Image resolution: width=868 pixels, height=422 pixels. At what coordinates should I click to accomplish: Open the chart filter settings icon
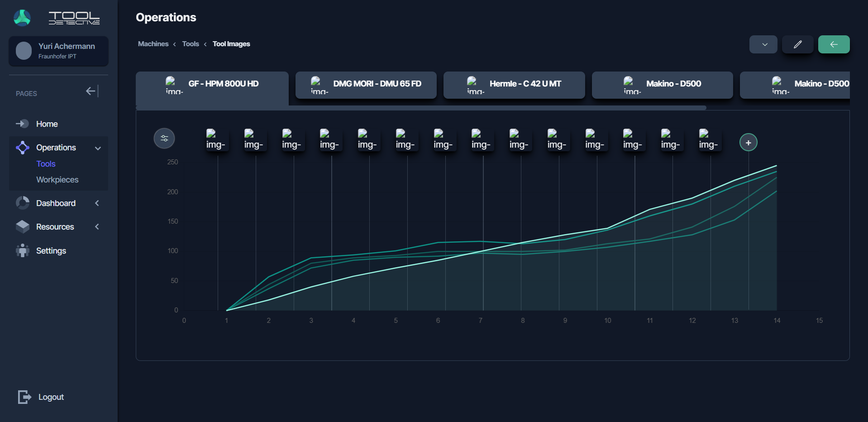164,139
